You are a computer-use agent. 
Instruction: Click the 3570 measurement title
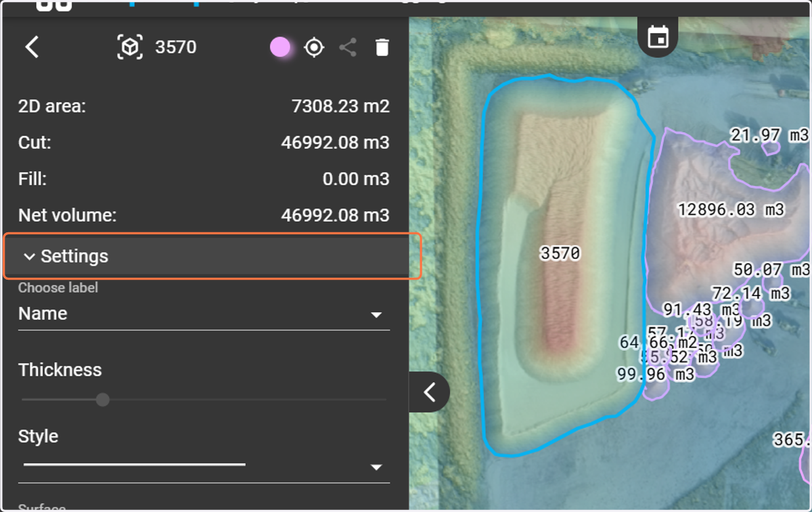(176, 47)
